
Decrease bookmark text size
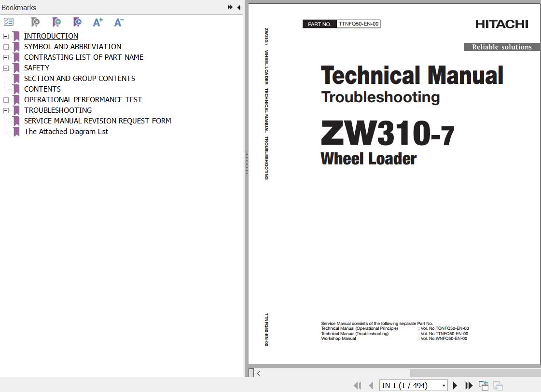point(119,22)
